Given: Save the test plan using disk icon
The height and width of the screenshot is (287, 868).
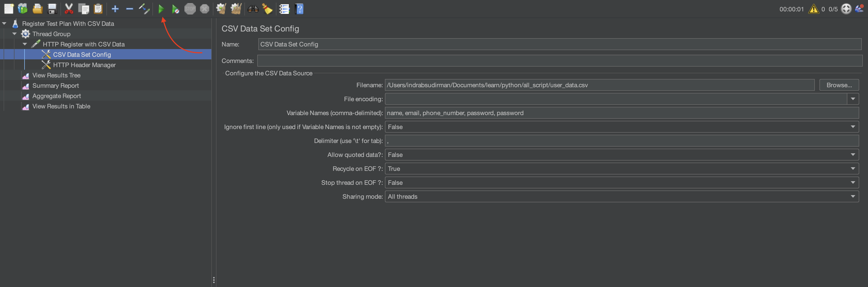Looking at the screenshot, I should [52, 9].
